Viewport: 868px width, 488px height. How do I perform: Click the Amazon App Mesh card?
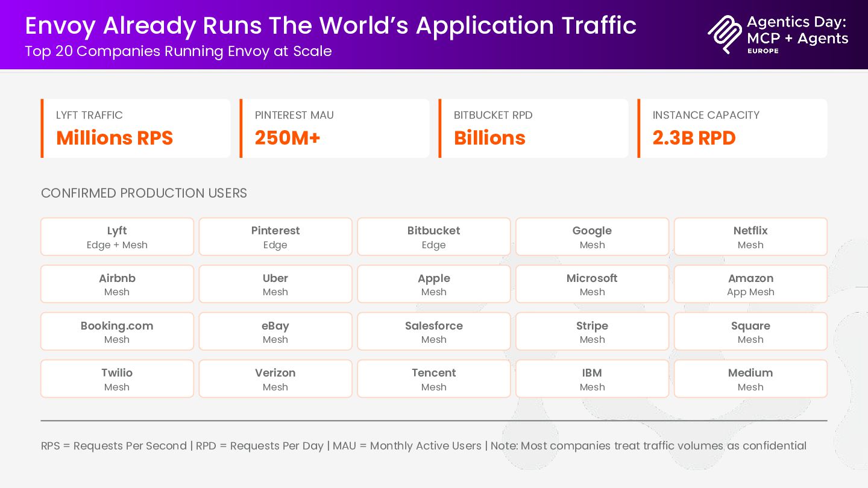click(750, 284)
